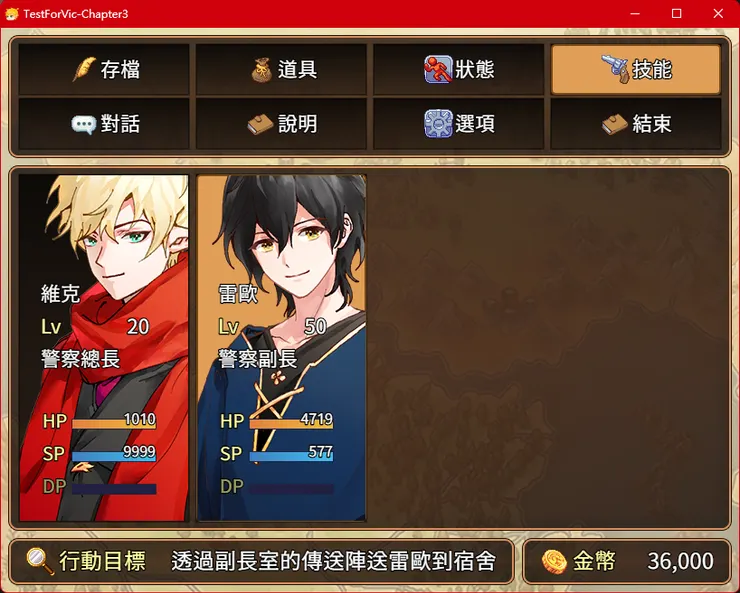This screenshot has height=593, width=740.
Task: Click the item pouch icon beside 道具
Action: click(x=261, y=70)
